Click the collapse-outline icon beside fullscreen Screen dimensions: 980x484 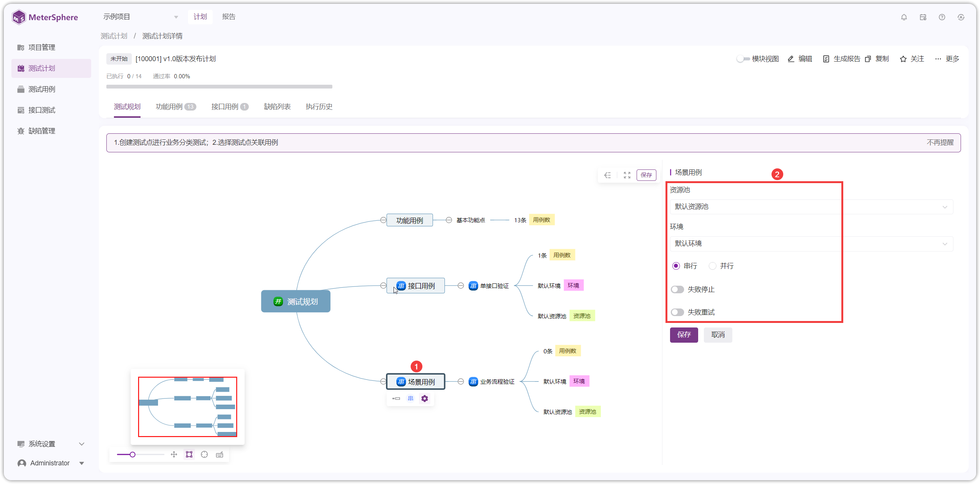[x=607, y=175]
